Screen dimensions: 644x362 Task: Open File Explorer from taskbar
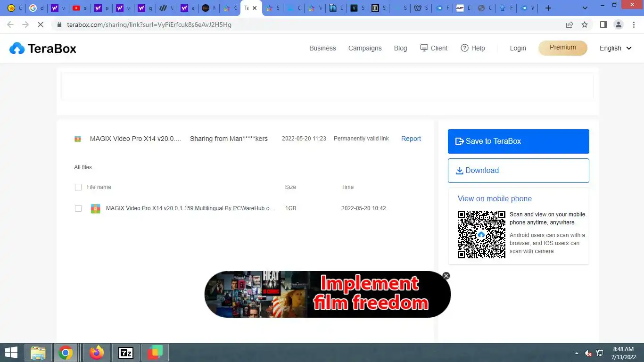[38, 353]
